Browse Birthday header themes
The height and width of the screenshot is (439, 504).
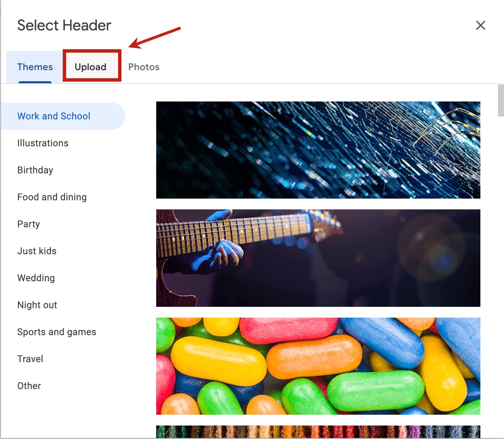click(x=35, y=170)
